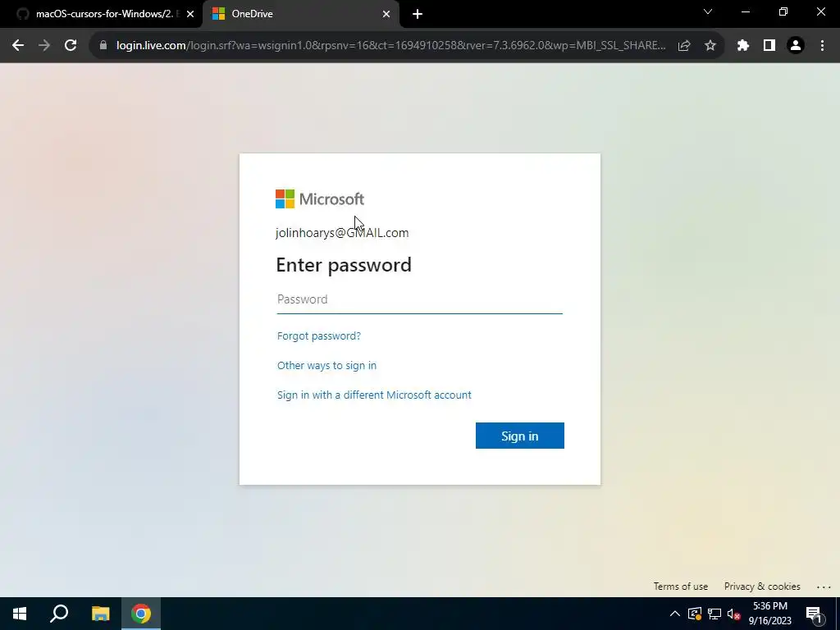The image size is (840, 630).
Task: Toggle the Chrome side panel icon
Action: pos(769,46)
